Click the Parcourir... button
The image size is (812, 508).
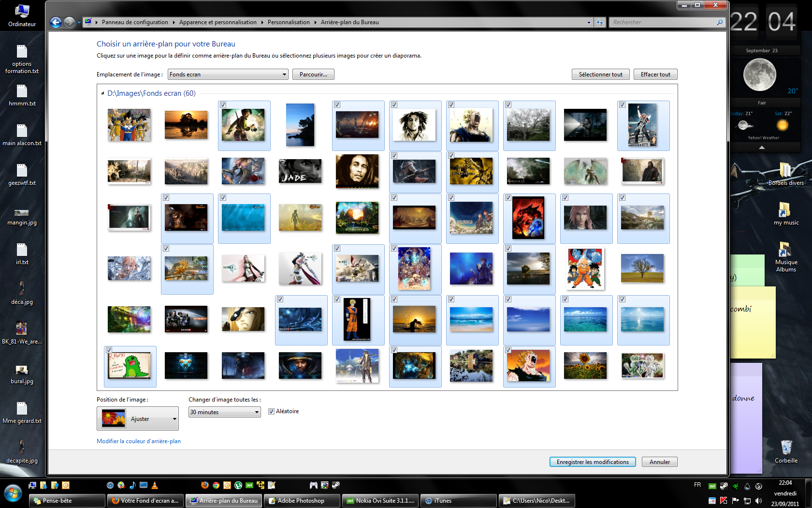[313, 75]
